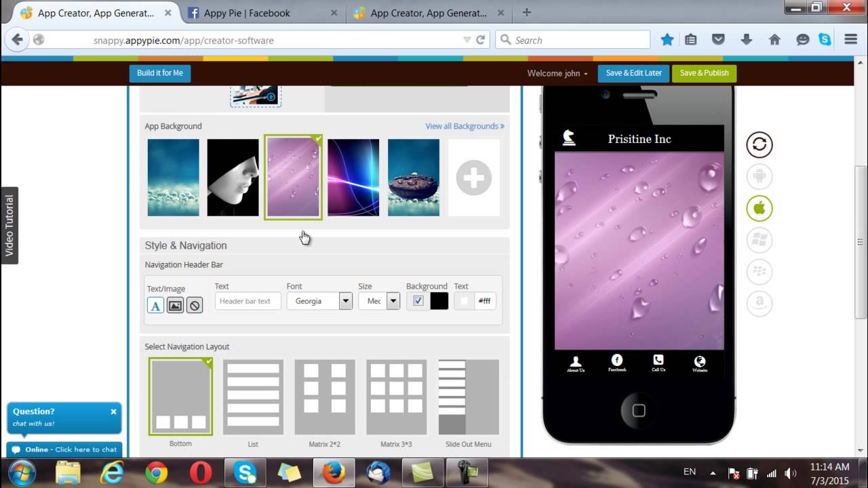
Task: Switch preview to Android device
Action: (759, 176)
